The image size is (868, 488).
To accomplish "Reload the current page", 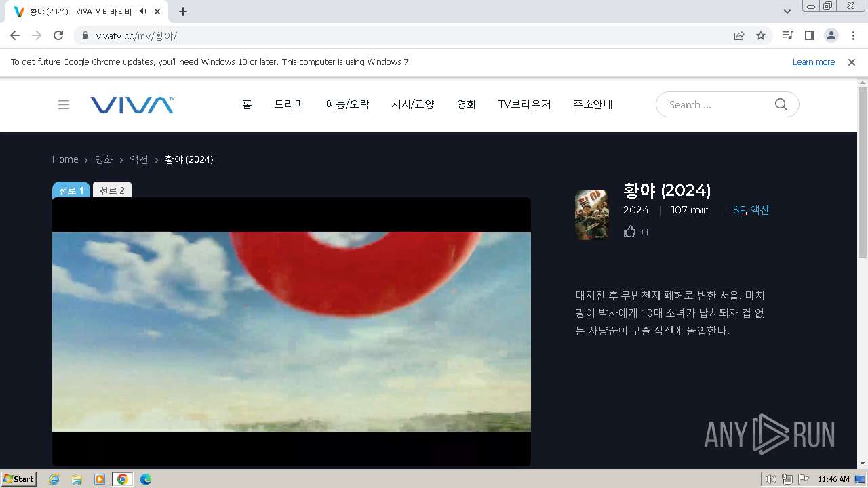I will click(x=58, y=35).
